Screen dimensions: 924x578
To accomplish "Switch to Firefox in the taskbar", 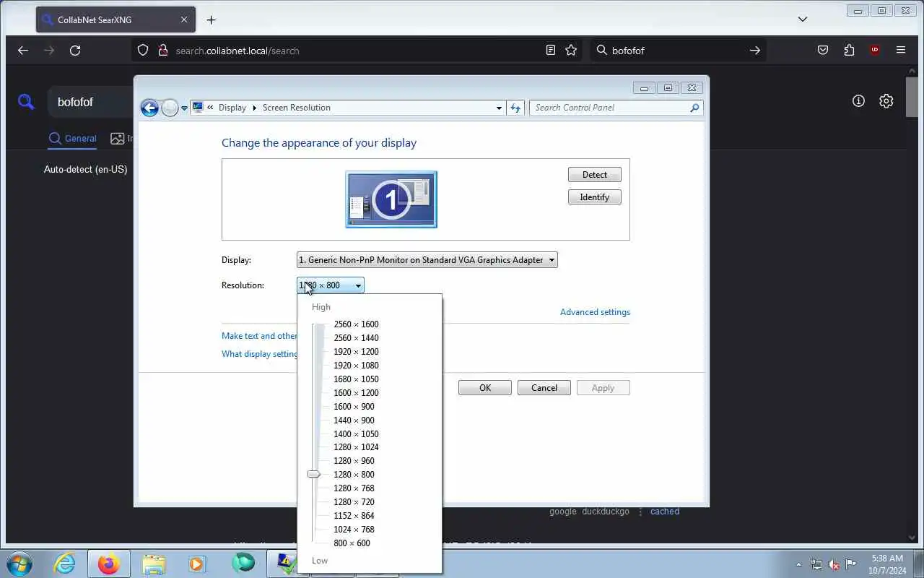I will [108, 564].
